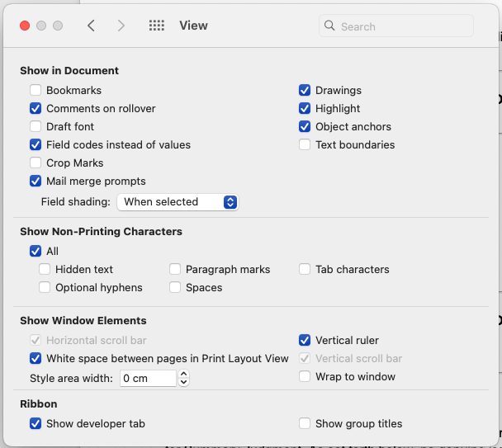Go back with the left chevron
Image resolution: width=502 pixels, height=448 pixels.
(x=91, y=26)
